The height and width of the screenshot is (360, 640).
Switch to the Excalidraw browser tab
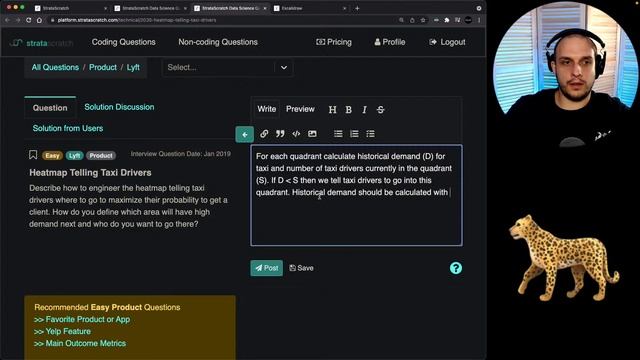(310, 8)
